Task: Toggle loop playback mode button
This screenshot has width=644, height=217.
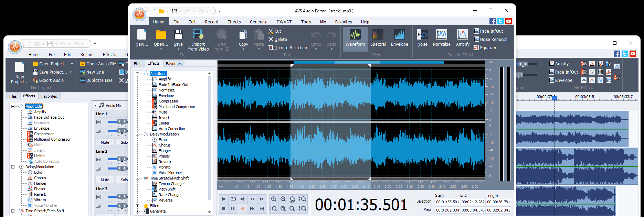Action: click(233, 199)
